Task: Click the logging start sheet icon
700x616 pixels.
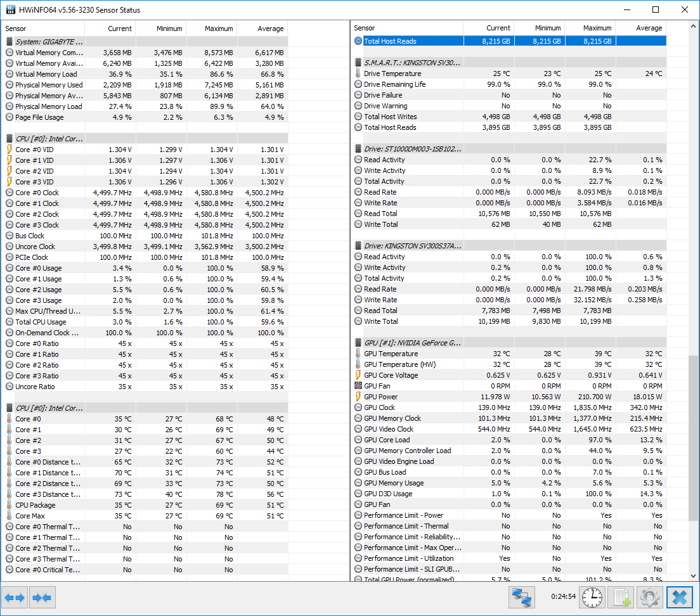Action: pyautogui.click(x=621, y=597)
